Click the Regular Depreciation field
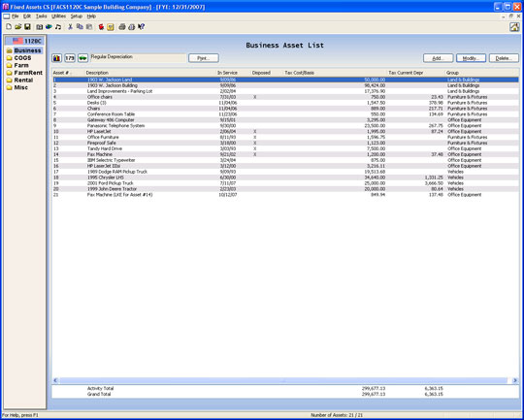 pyautogui.click(x=138, y=58)
